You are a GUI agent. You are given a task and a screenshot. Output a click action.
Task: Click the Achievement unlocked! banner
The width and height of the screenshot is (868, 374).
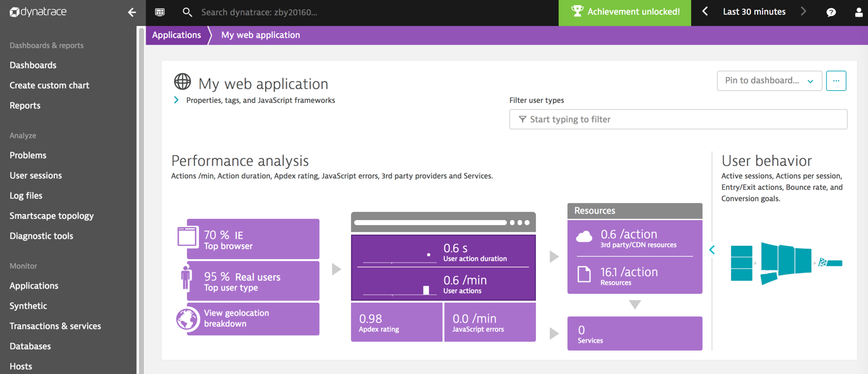[625, 12]
